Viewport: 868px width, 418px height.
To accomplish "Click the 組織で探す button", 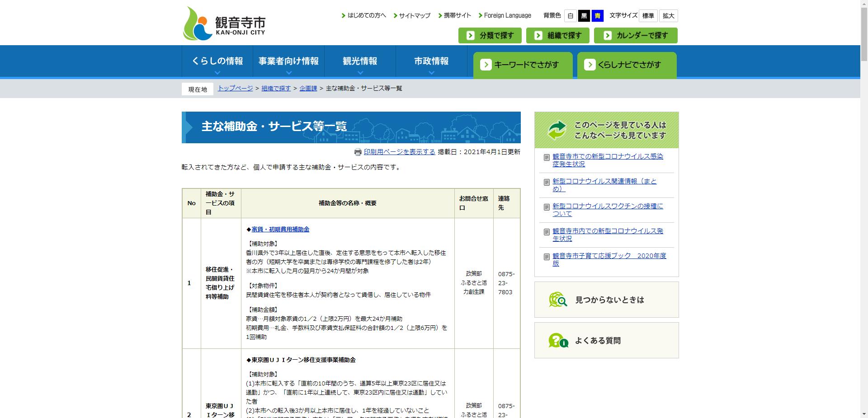I will tap(557, 35).
